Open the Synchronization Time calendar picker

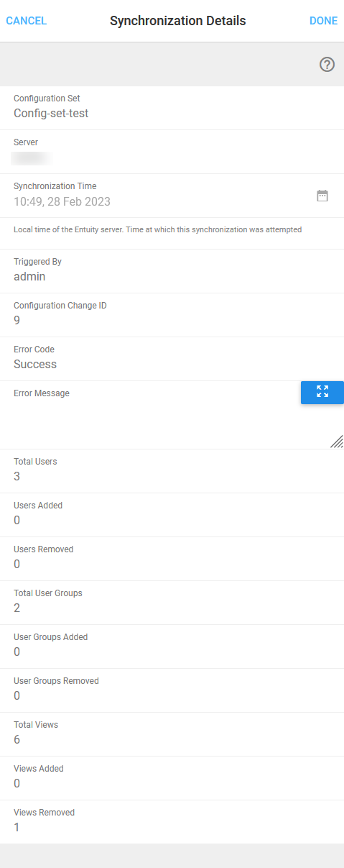pyautogui.click(x=322, y=196)
